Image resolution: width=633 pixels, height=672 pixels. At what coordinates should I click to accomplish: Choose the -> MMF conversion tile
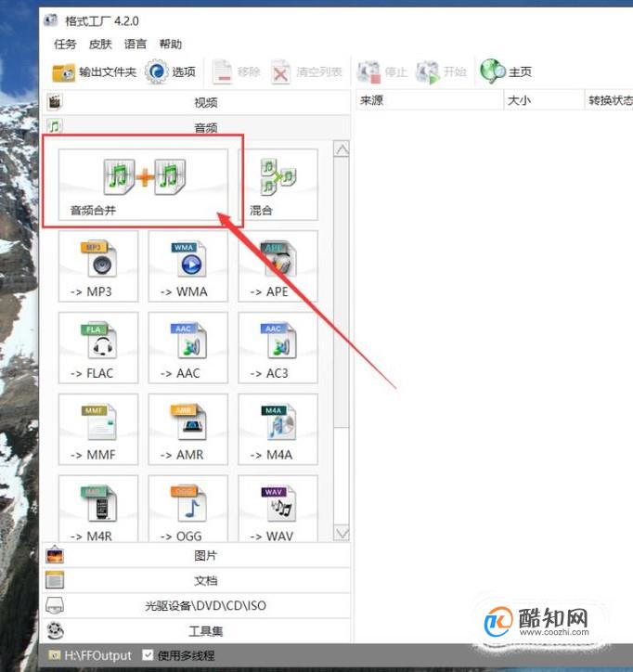pyautogui.click(x=98, y=429)
